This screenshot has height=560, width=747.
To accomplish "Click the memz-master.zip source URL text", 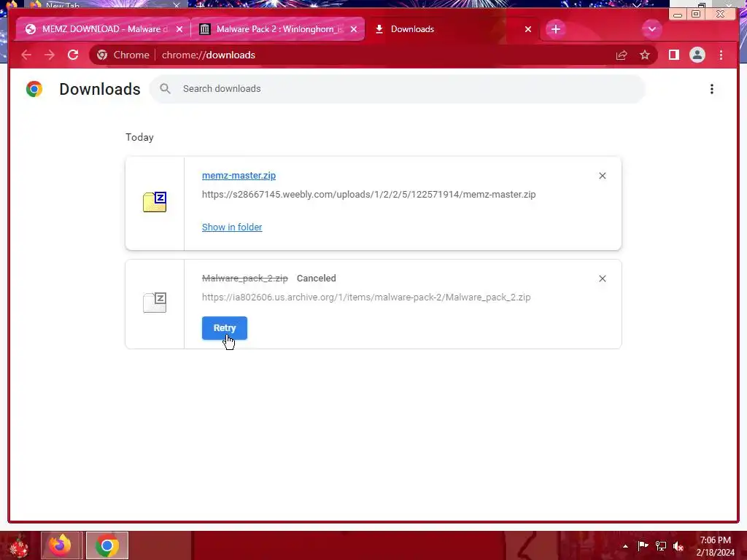I will tap(368, 194).
